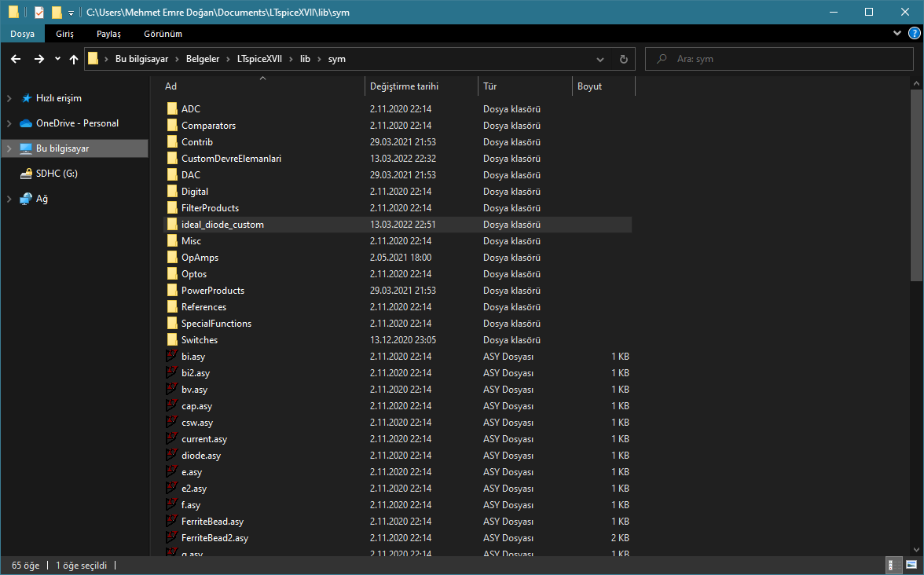The width and height of the screenshot is (924, 575).
Task: Select the FerriteBead2.asy file name
Action: click(215, 538)
